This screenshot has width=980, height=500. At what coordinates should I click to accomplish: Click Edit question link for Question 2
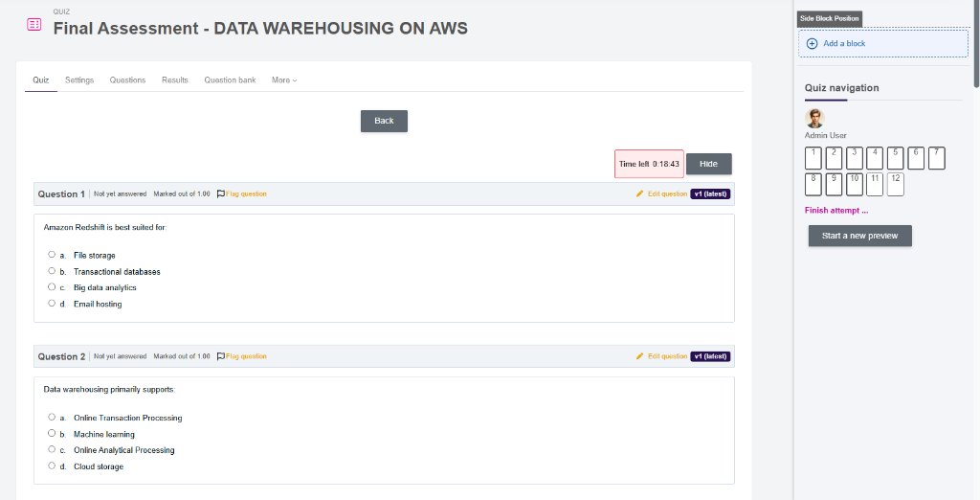click(x=667, y=356)
